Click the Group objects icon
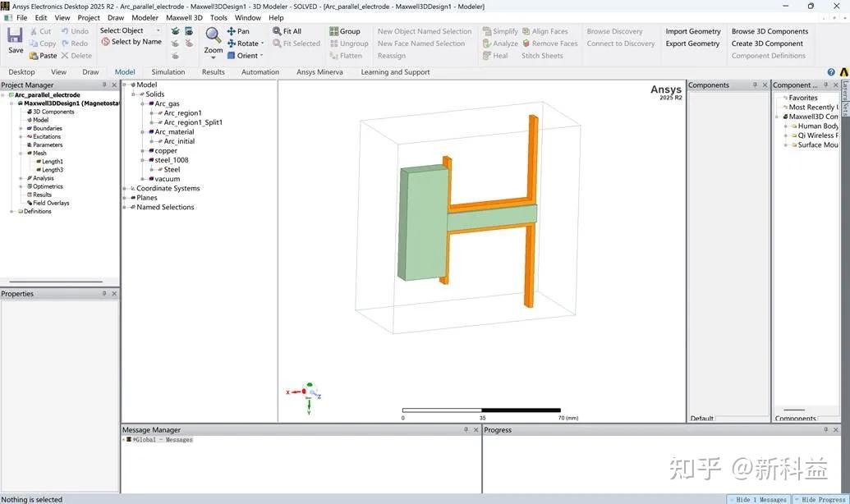Screen dimensions: 850x504 [x=334, y=31]
